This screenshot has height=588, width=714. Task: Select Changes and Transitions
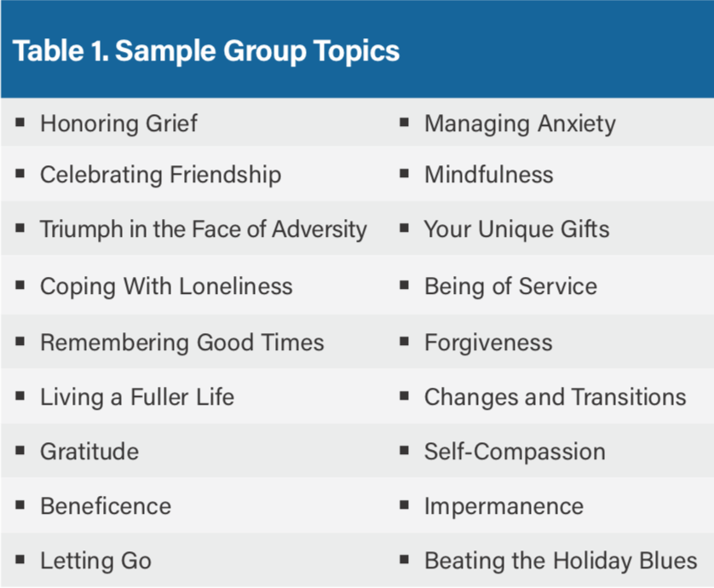pyautogui.click(x=555, y=397)
